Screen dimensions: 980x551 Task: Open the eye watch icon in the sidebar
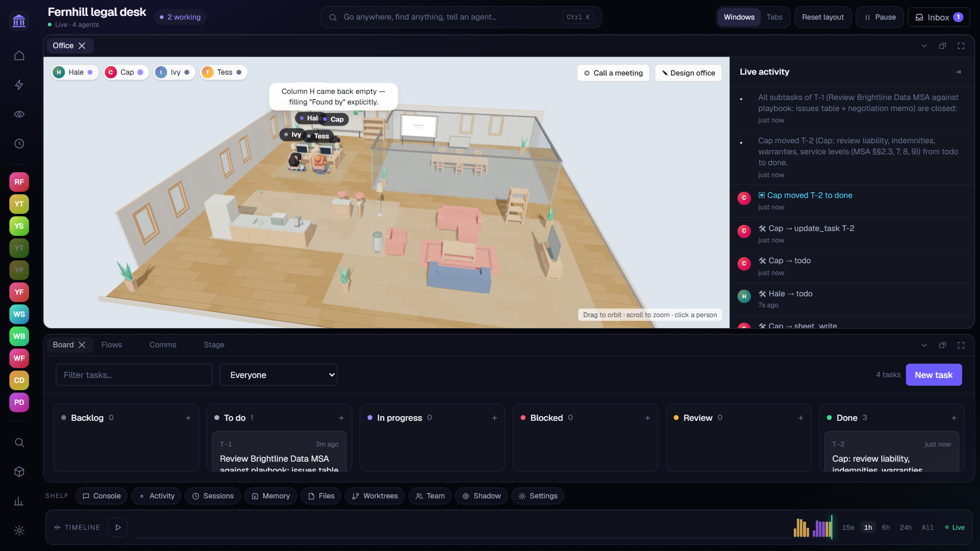19,114
